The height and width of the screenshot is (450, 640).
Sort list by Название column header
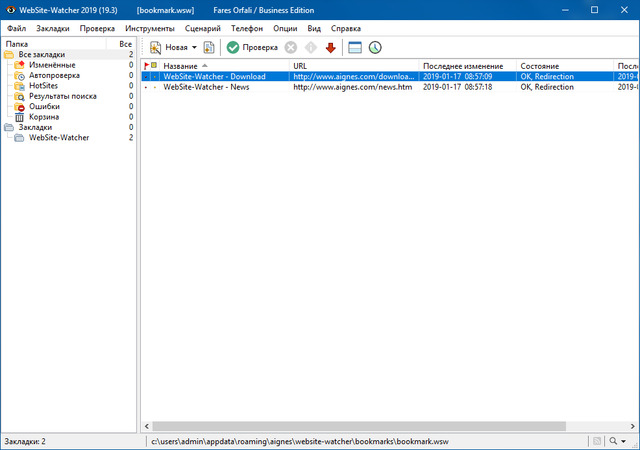tap(180, 65)
